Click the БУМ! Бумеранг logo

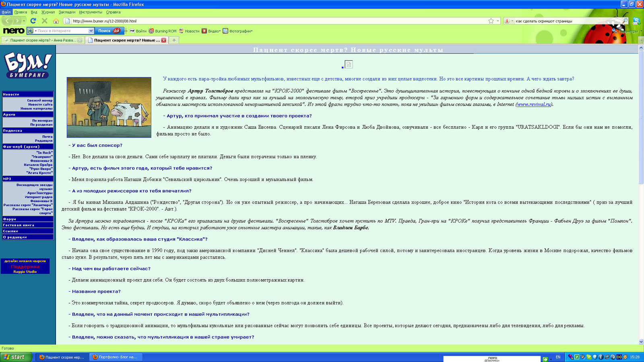coord(28,65)
